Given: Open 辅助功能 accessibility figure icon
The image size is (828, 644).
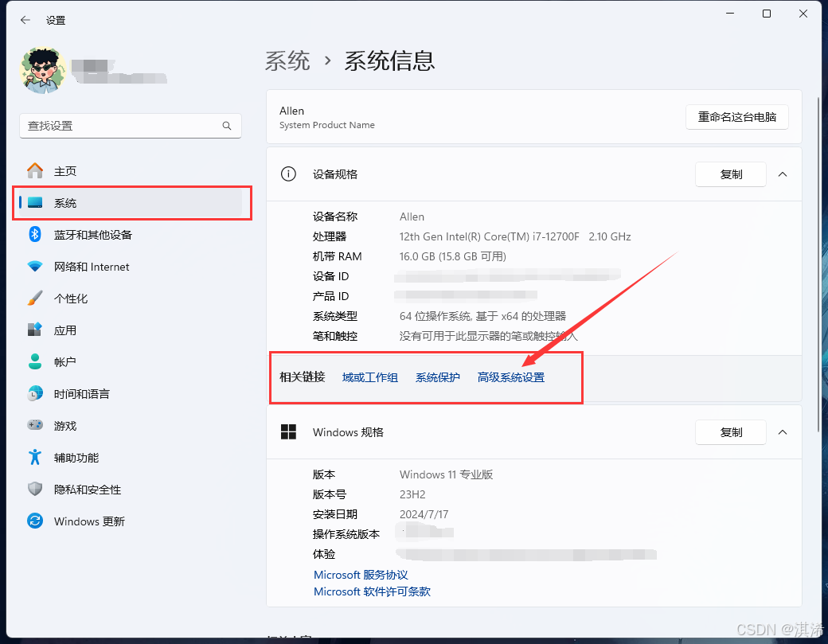Looking at the screenshot, I should point(35,457).
